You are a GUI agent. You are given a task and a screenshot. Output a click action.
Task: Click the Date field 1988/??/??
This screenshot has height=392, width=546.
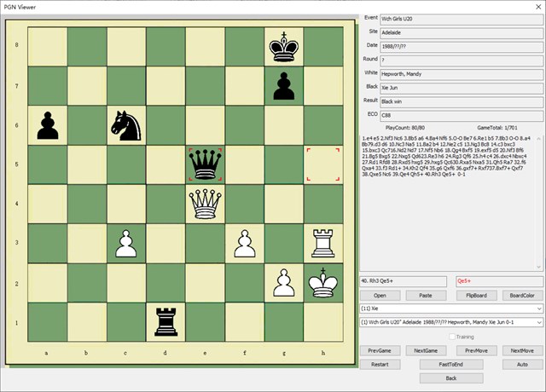462,47
